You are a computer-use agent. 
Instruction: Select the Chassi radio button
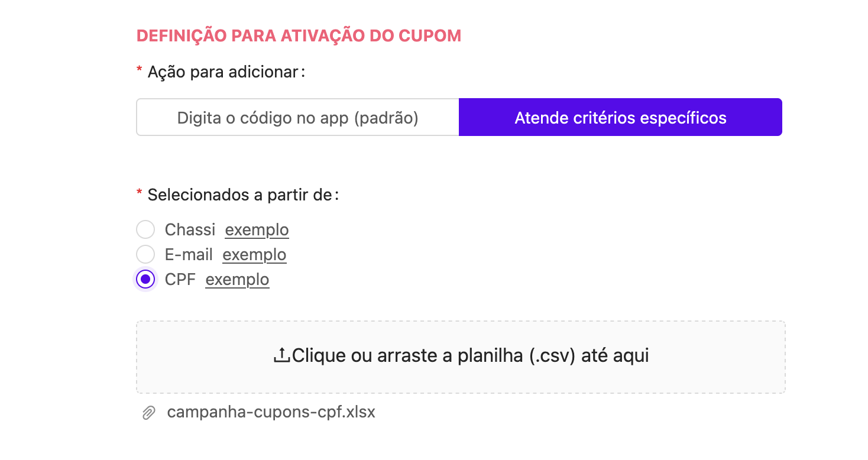click(145, 229)
